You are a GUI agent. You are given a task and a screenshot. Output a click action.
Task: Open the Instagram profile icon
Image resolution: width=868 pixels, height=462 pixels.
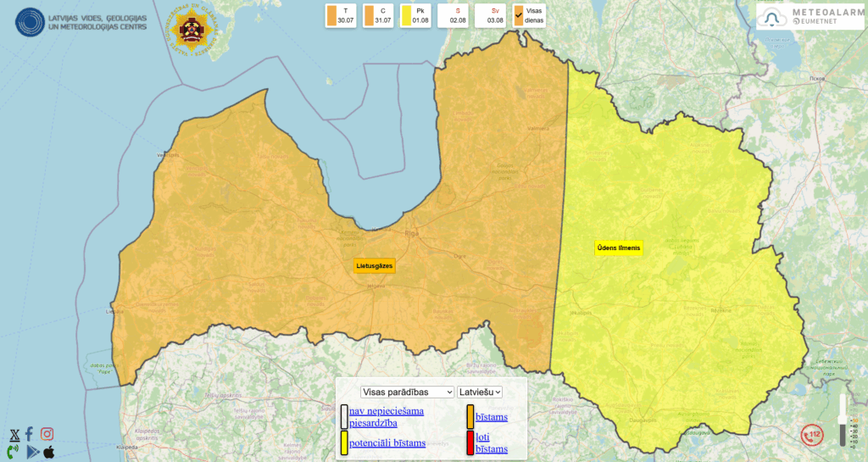(47, 434)
